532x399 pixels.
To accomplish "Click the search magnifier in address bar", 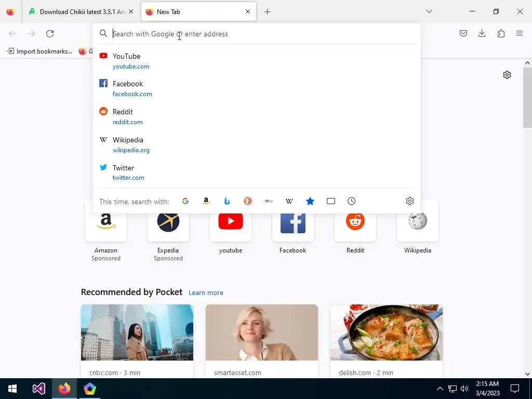I will point(103,33).
